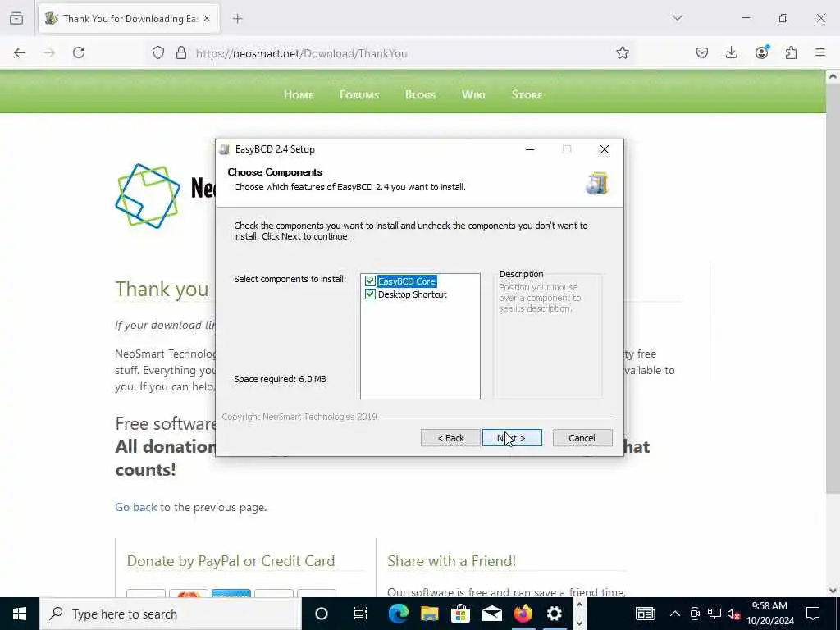
Task: Click the page scrollbar down arrow
Action: pyautogui.click(x=833, y=591)
